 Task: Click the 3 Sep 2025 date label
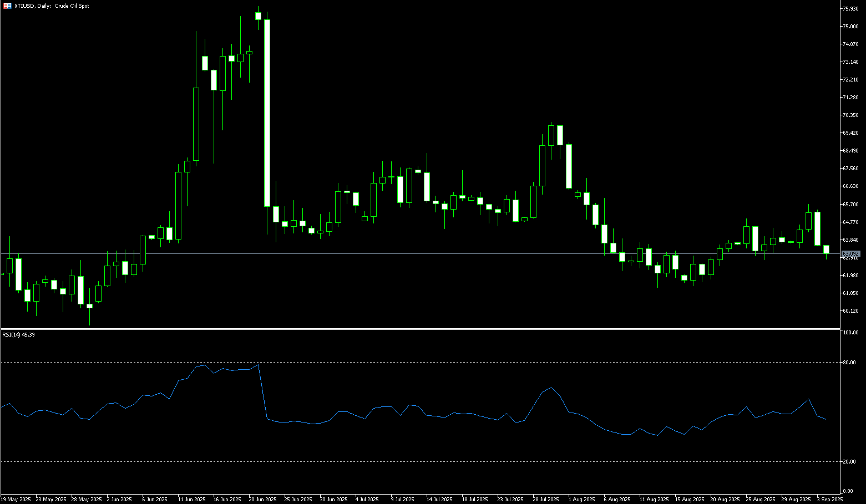[x=829, y=500]
